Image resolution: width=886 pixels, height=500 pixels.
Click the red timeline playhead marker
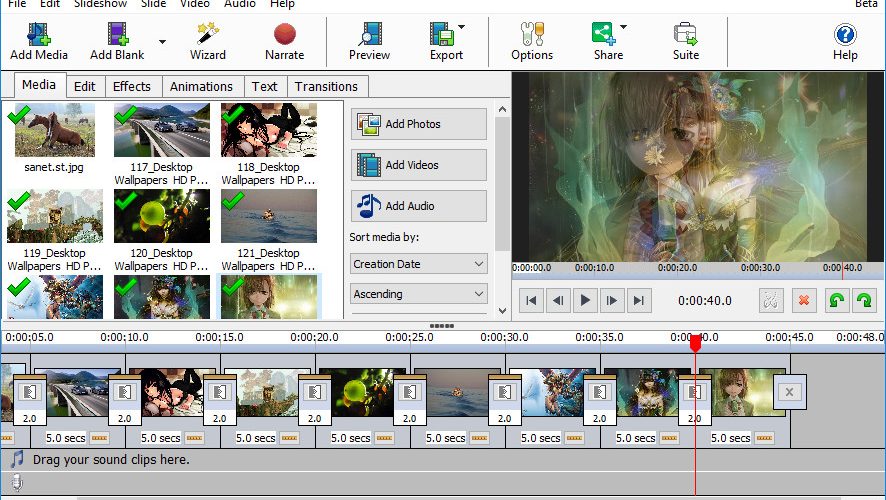(x=696, y=342)
